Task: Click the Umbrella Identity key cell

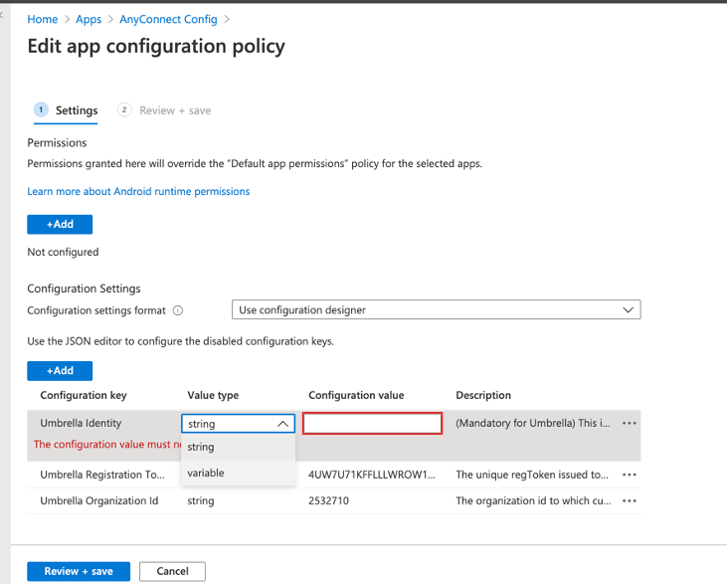Action: 81,424
